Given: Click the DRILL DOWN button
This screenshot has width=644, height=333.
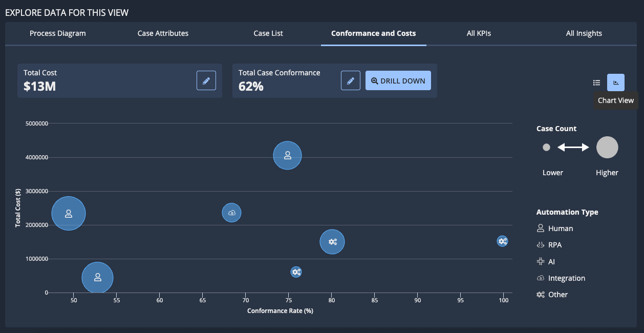Looking at the screenshot, I should pyautogui.click(x=398, y=80).
